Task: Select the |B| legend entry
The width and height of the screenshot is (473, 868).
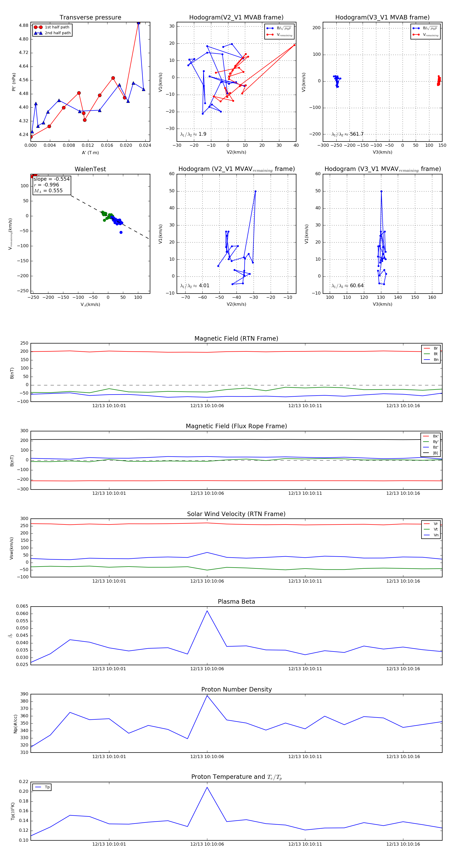Action: point(431,453)
